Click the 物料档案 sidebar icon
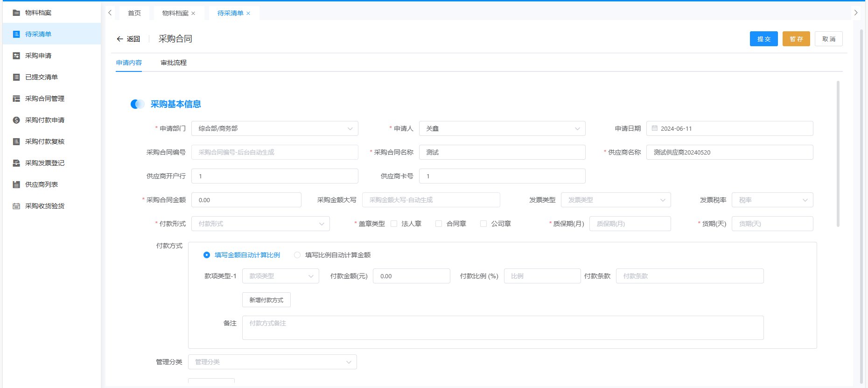 coord(16,13)
